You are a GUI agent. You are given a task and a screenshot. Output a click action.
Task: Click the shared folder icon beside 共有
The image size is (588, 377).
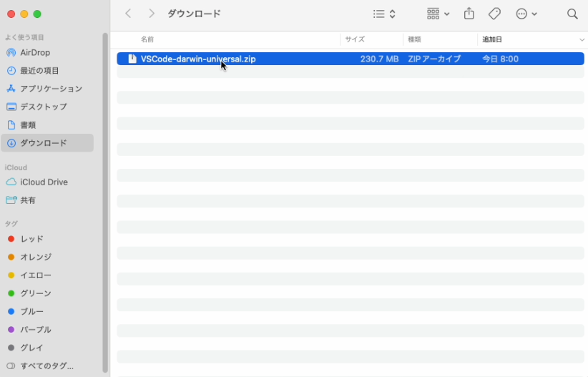[11, 200]
